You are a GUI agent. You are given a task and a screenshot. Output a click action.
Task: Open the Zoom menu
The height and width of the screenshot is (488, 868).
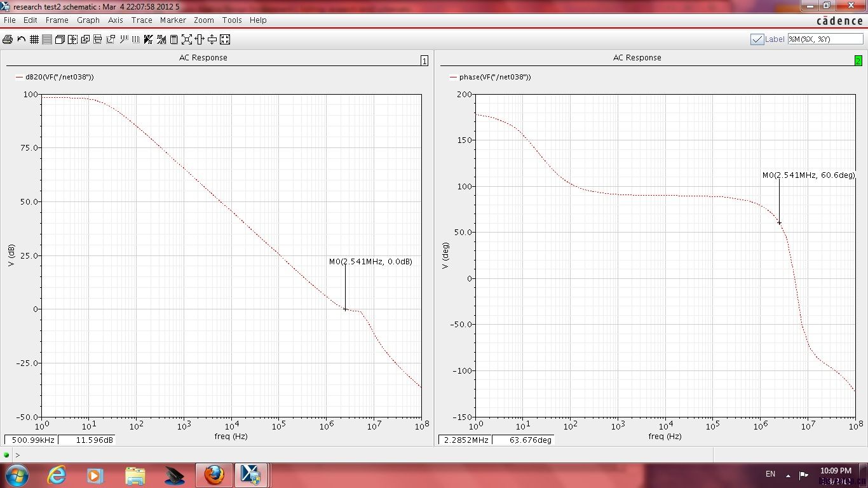pyautogui.click(x=204, y=20)
